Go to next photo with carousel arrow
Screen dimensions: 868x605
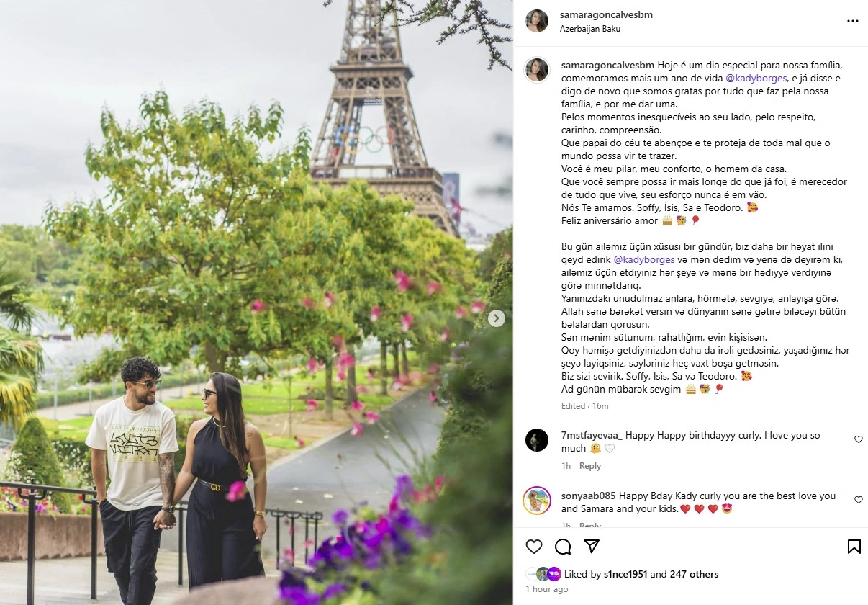click(496, 318)
